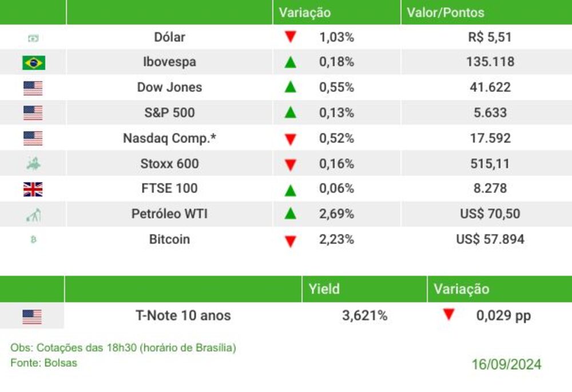Click the Bitcoin price US$ 57.894
This screenshot has height=392, width=572.
(x=490, y=239)
